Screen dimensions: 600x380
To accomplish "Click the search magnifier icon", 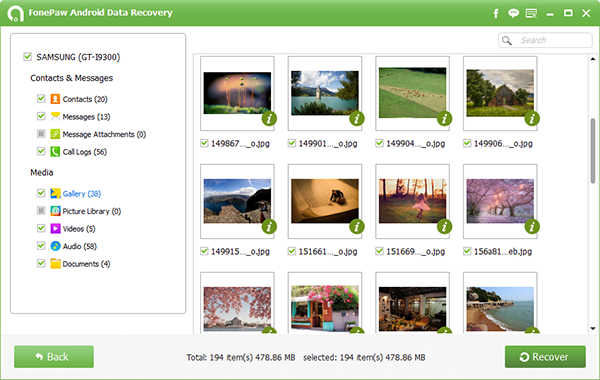I will 507,41.
